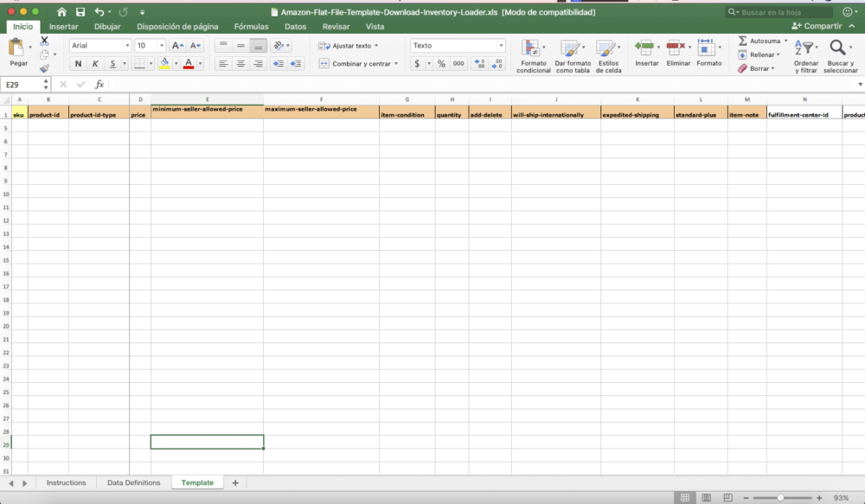This screenshot has height=504, width=865.
Task: Open the Texto number format dropdown
Action: 501,46
